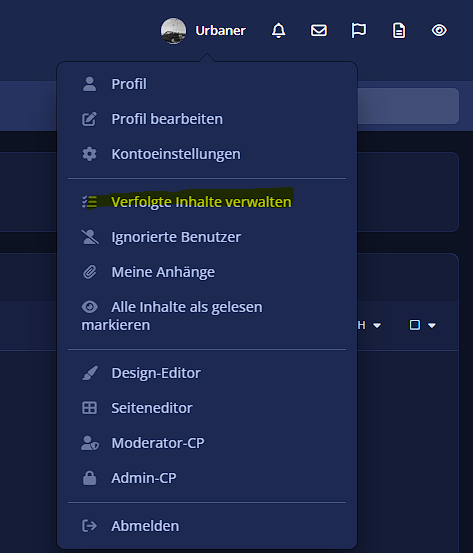
Task: Open the Profil menu entry
Action: tap(207, 84)
